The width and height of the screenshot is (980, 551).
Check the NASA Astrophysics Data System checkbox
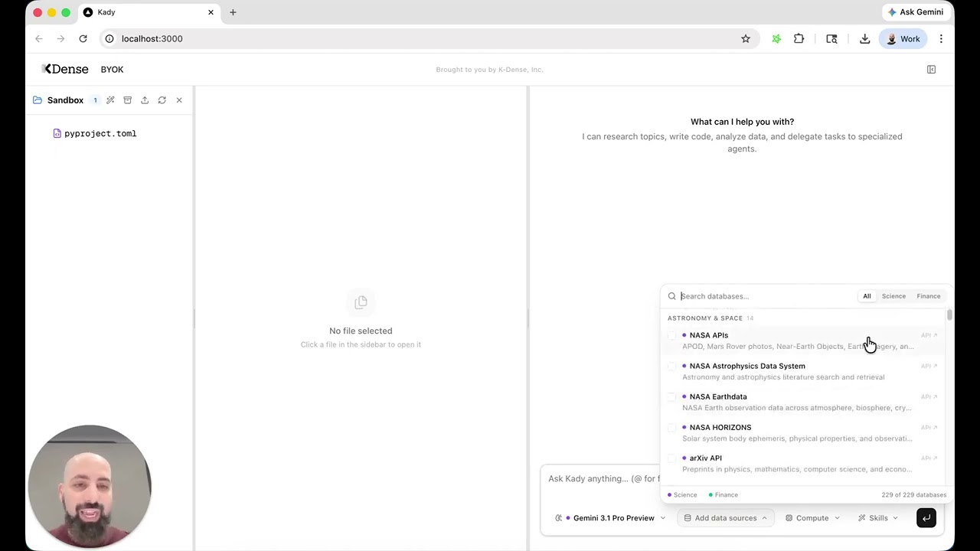(672, 367)
